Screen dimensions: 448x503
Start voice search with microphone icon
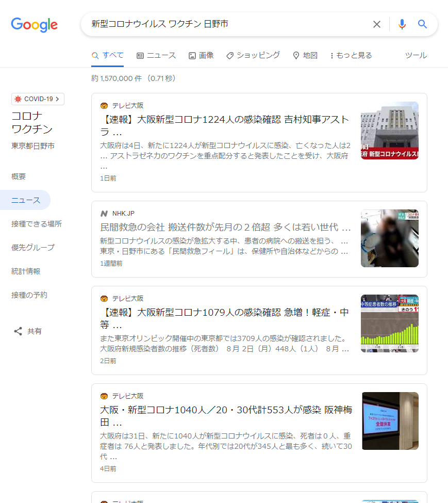click(402, 24)
